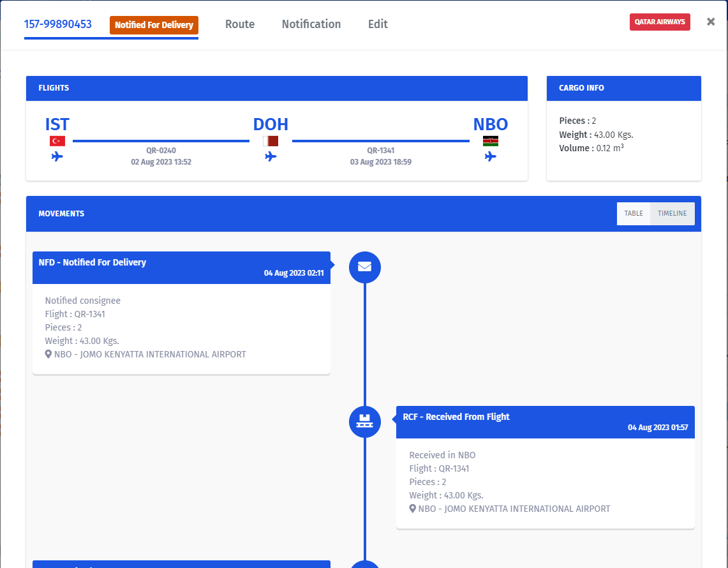Click flight number QR-1341 in Flights panel
Viewport: 728px width, 568px height.
(x=381, y=151)
